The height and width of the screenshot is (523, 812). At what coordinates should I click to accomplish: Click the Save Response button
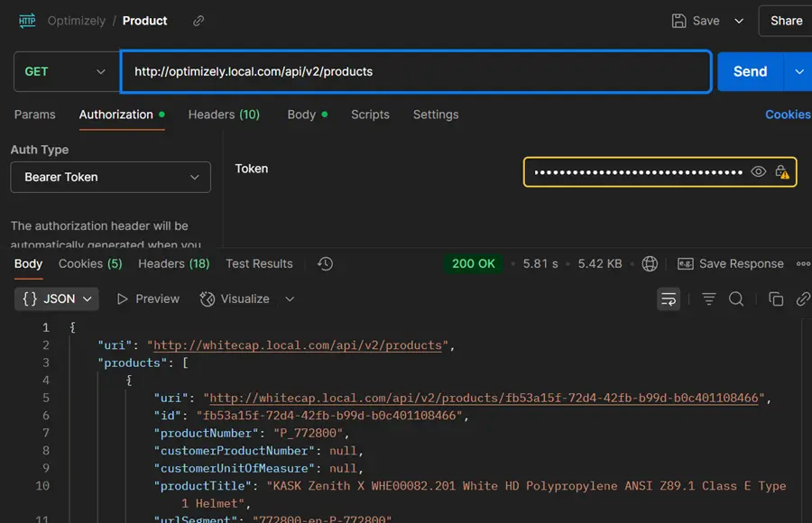(730, 263)
